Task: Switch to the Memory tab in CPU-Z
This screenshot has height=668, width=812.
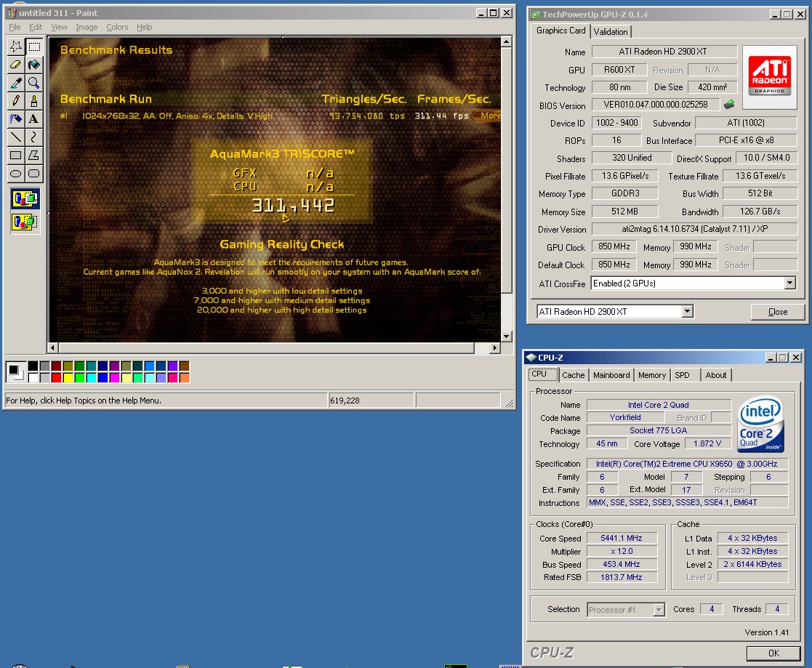Action: pyautogui.click(x=652, y=375)
